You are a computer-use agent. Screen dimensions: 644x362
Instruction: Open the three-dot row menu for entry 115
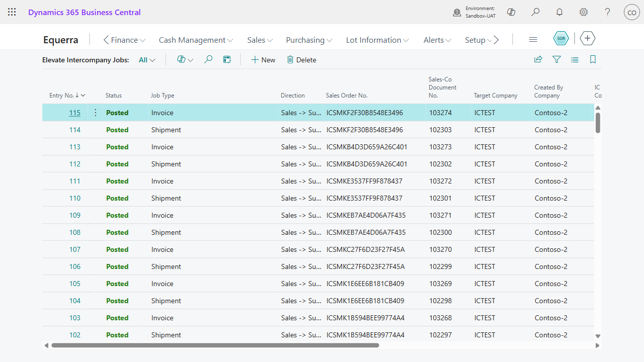point(96,113)
